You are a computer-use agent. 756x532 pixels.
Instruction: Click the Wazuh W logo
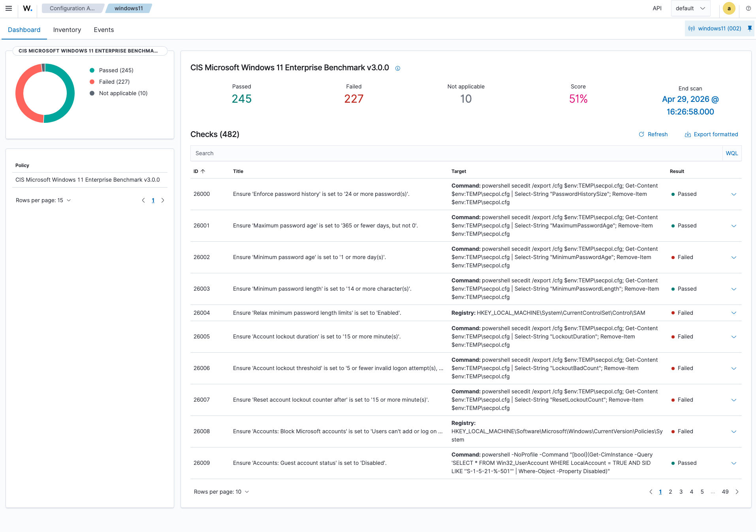tap(28, 8)
